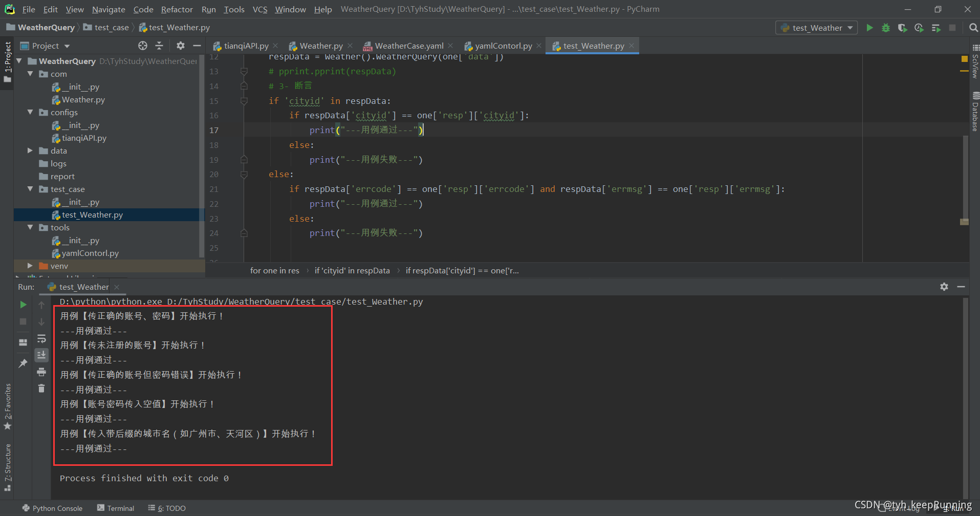980x516 pixels.
Task: Fold the code block at line 15
Action: (x=244, y=101)
